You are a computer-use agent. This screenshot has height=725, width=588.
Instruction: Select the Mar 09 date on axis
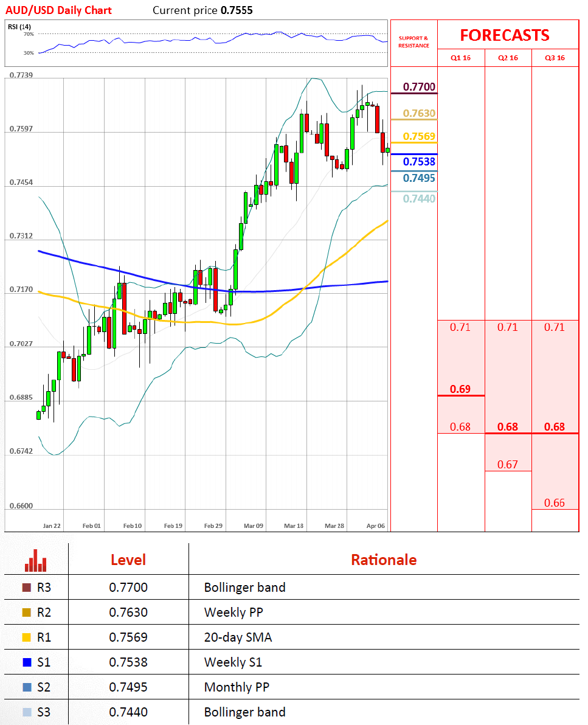253,526
